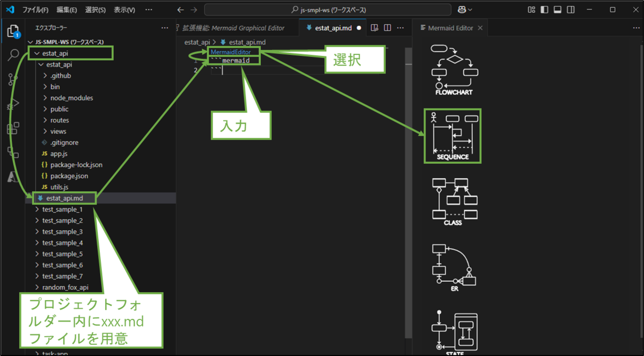
Task: Expand the views folder
Action: click(58, 132)
